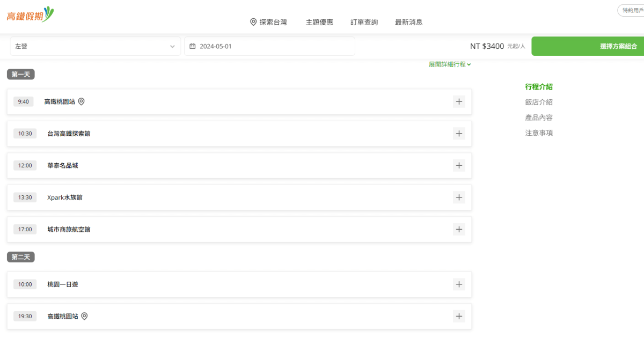Jump to 注意事項 section
The image size is (644, 337).
[x=539, y=133]
